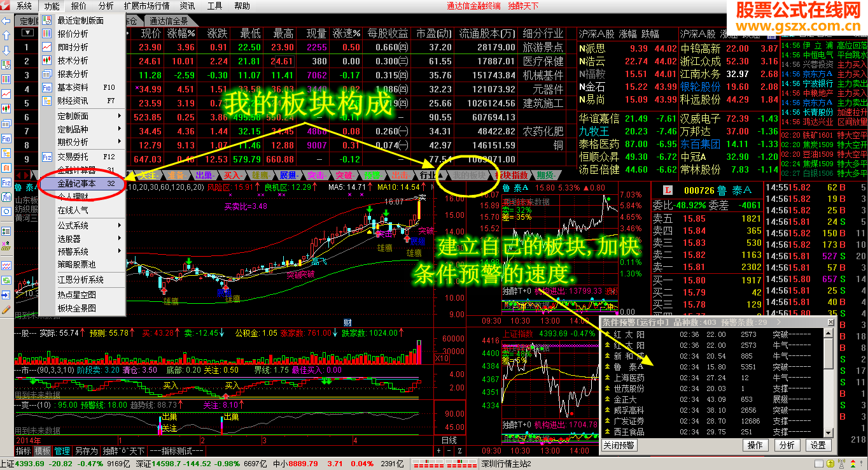
Task: Click the 模板 tab below the chart
Action: point(43,451)
